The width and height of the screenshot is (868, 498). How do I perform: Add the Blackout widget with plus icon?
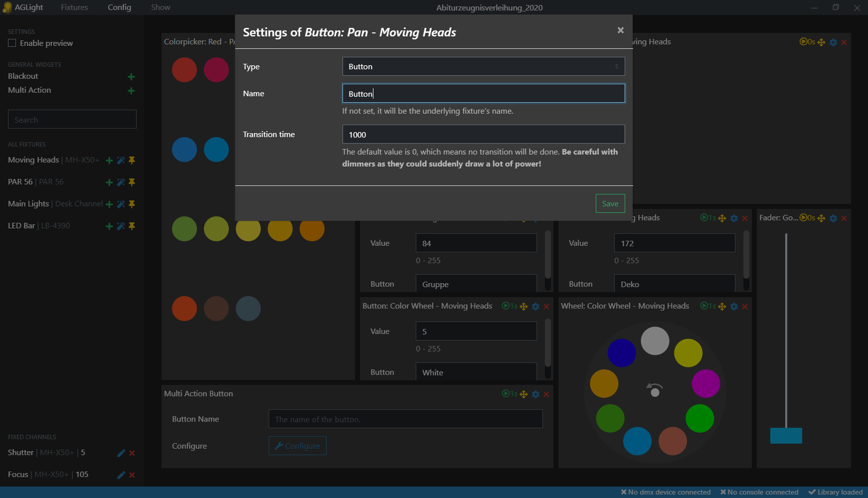131,77
